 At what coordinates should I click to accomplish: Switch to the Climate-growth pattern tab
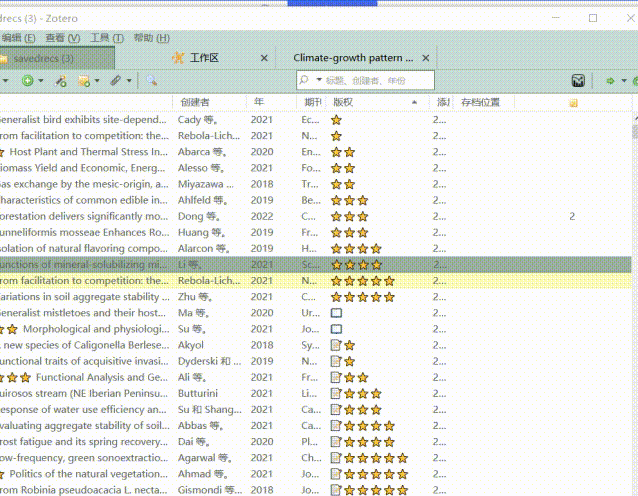[x=353, y=58]
